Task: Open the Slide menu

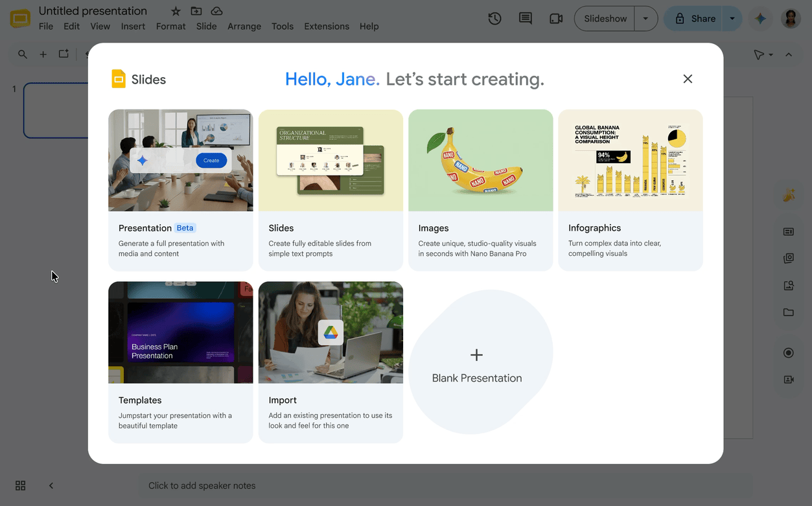Action: [206, 27]
